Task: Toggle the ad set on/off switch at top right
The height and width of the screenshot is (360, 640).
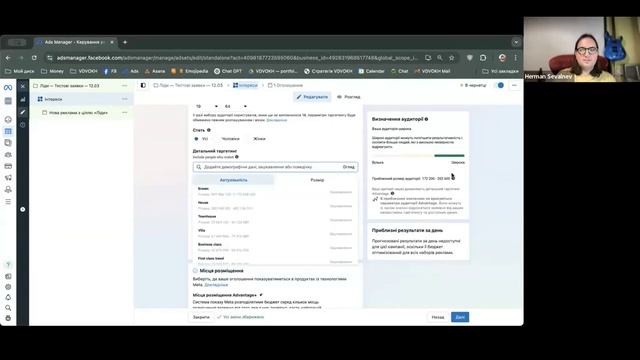Action: 500,85
